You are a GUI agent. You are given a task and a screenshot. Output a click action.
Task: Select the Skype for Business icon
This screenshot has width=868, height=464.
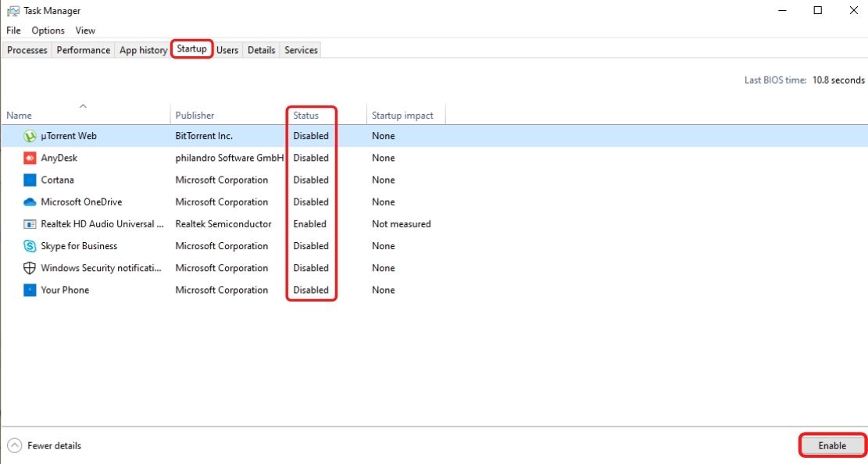[x=30, y=246]
